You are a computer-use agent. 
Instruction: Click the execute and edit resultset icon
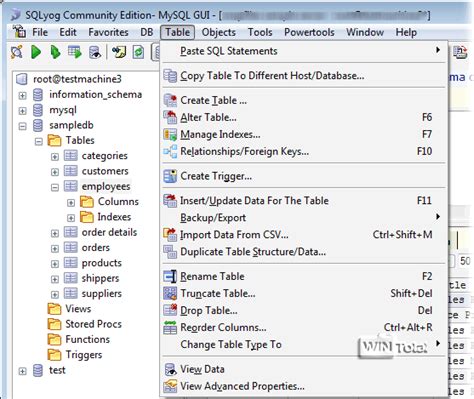coord(75,52)
